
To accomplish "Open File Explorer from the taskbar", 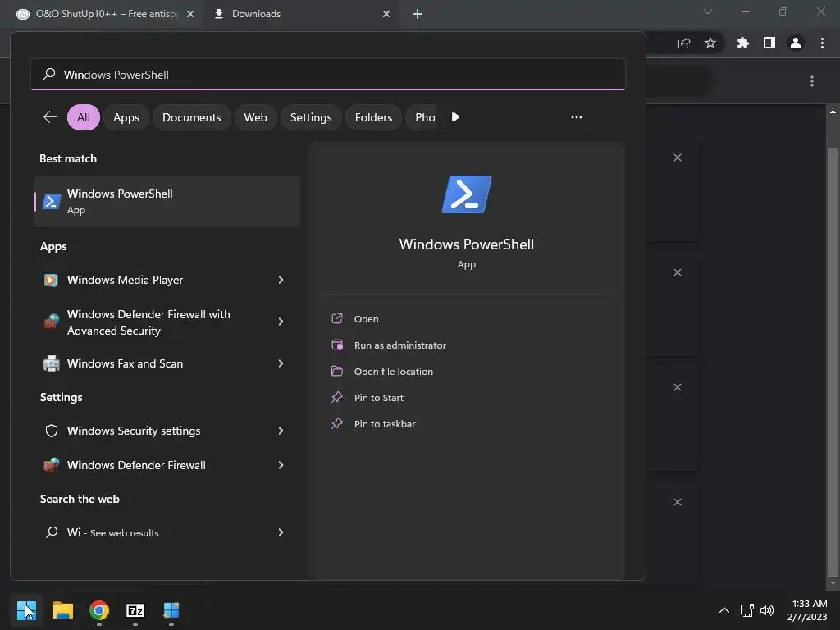I will (62, 610).
